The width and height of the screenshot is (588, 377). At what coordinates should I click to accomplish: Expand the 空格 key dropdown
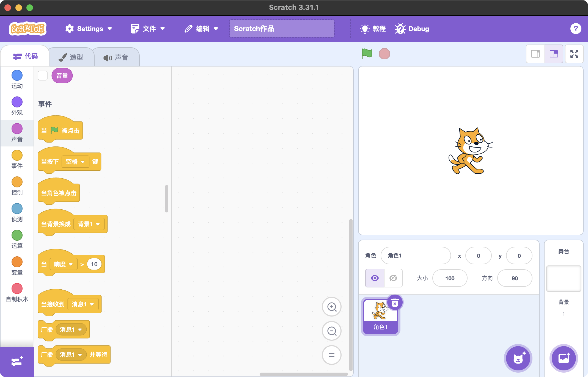click(75, 162)
